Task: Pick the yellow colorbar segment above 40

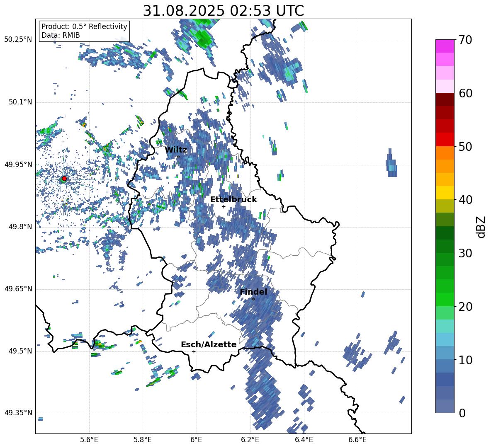Action: pos(445,193)
